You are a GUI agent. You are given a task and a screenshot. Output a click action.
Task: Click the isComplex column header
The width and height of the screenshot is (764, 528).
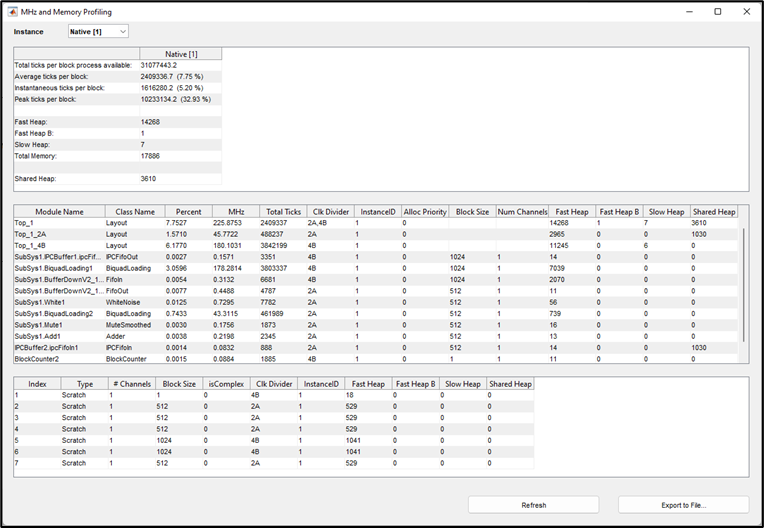point(224,383)
